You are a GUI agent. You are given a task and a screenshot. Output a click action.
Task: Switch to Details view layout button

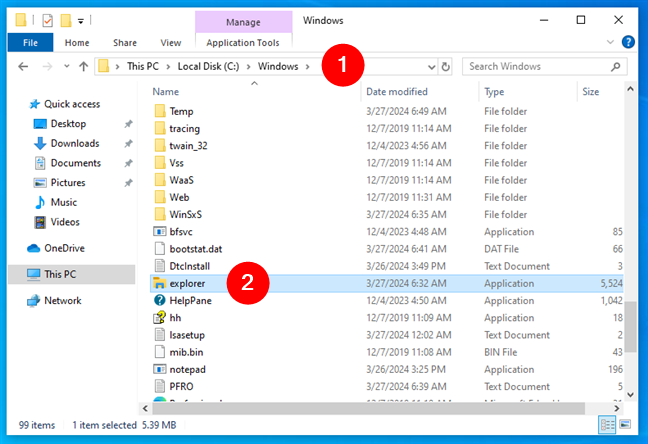click(607, 425)
